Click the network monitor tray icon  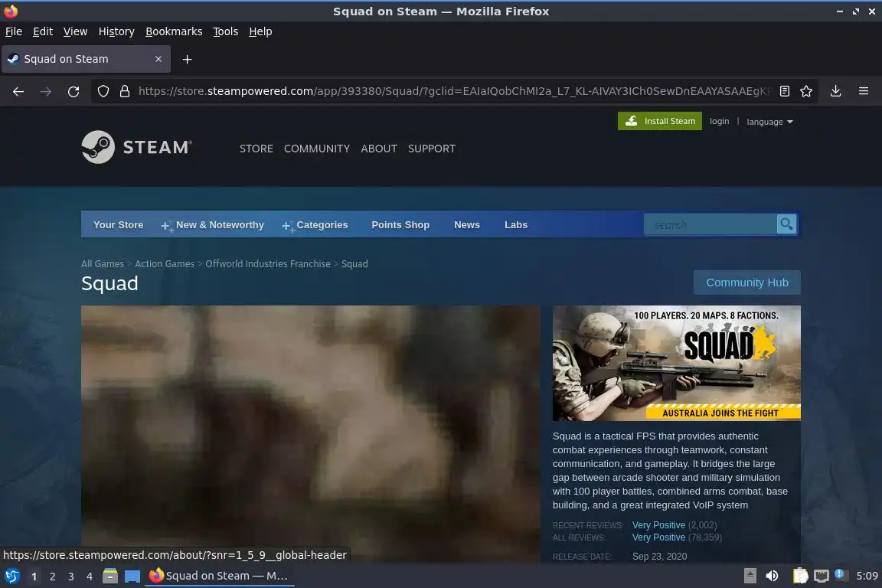(x=822, y=576)
